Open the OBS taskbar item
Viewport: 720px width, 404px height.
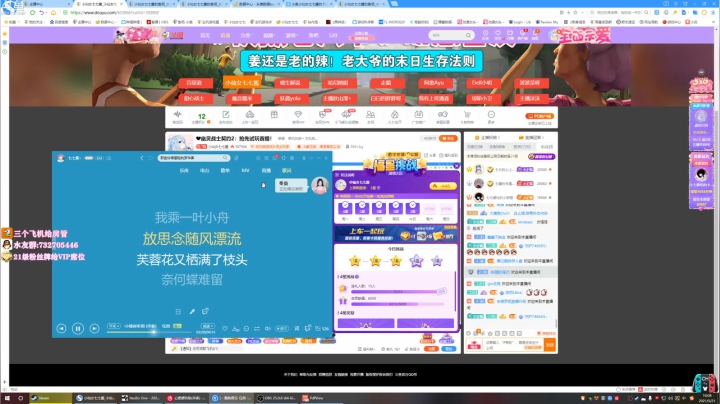[276, 398]
